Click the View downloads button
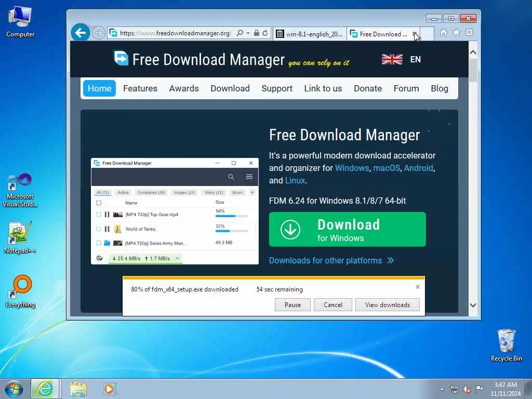Image resolution: width=532 pixels, height=399 pixels. 388,304
